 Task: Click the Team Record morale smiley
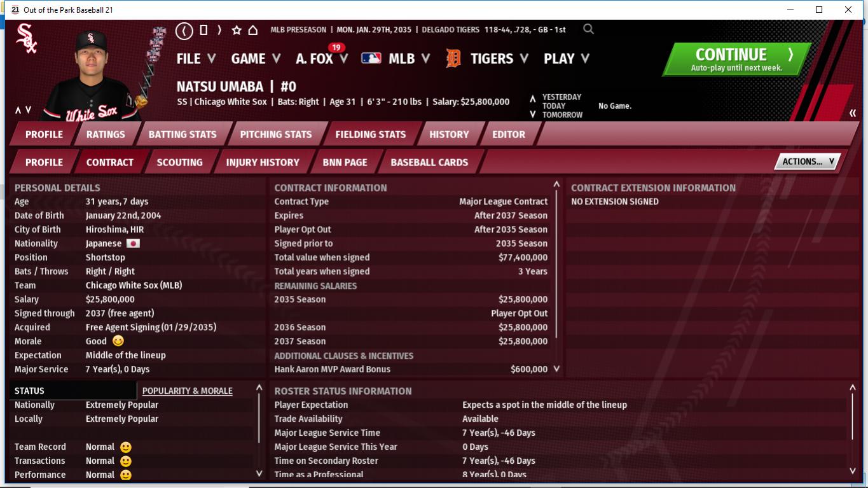pyautogui.click(x=126, y=447)
